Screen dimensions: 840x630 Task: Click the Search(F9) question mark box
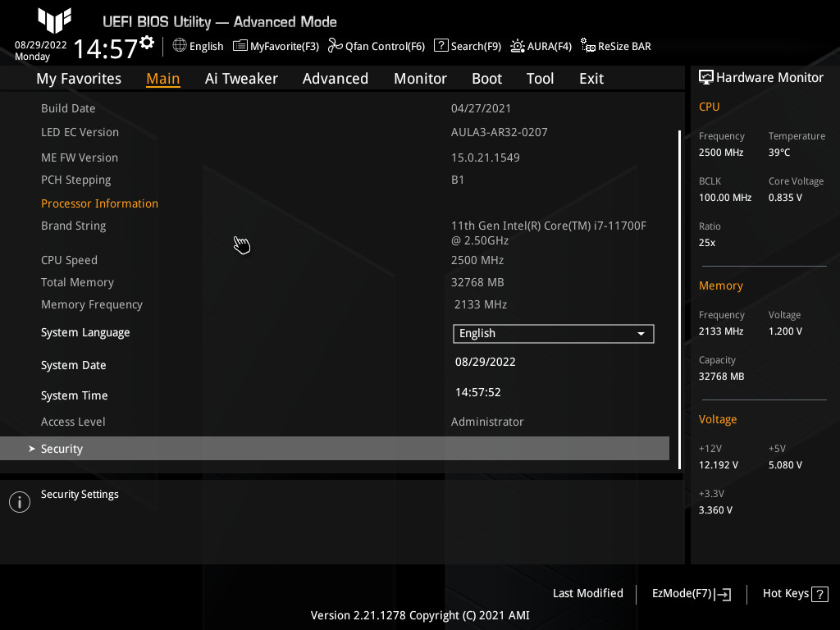click(441, 46)
